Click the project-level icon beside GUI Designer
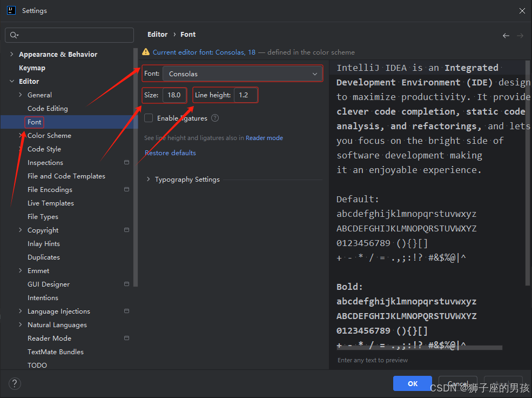 point(126,284)
